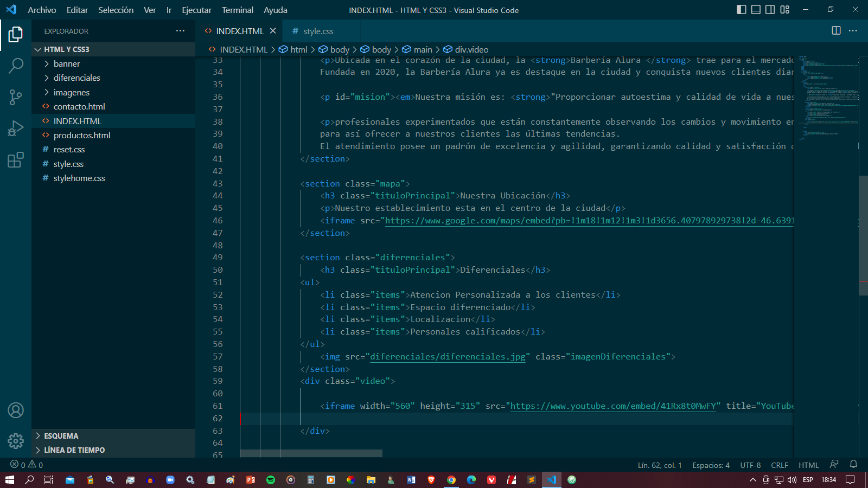Viewport: 868px width, 488px height.
Task: Expand the diferenciales folder
Action: [113, 78]
